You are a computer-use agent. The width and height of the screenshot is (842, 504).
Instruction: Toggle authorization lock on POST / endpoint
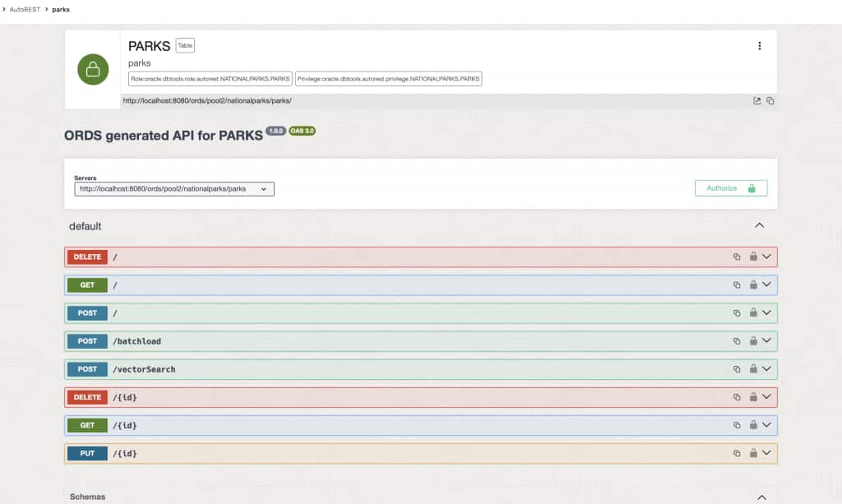[x=753, y=313]
